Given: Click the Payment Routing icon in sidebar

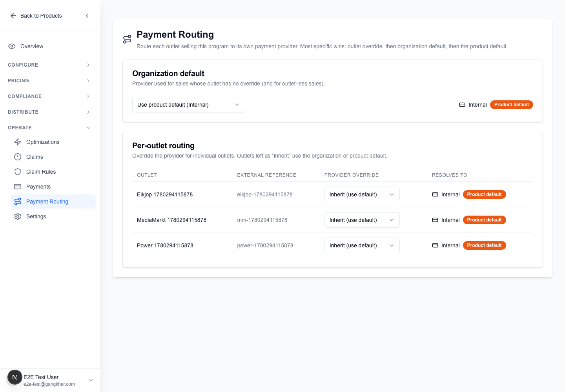Looking at the screenshot, I should pos(18,201).
